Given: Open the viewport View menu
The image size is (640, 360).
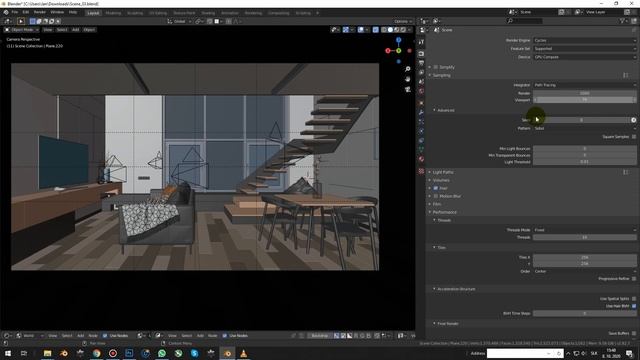Looking at the screenshot, I should coord(48,30).
